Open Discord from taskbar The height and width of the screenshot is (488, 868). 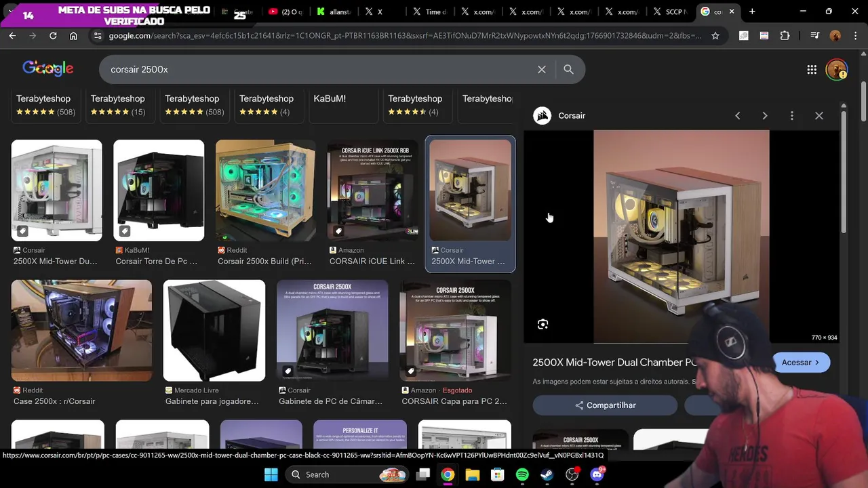(x=597, y=474)
